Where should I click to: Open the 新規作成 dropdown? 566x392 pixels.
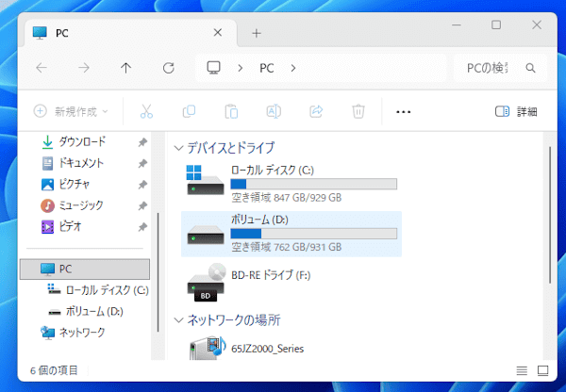(71, 111)
